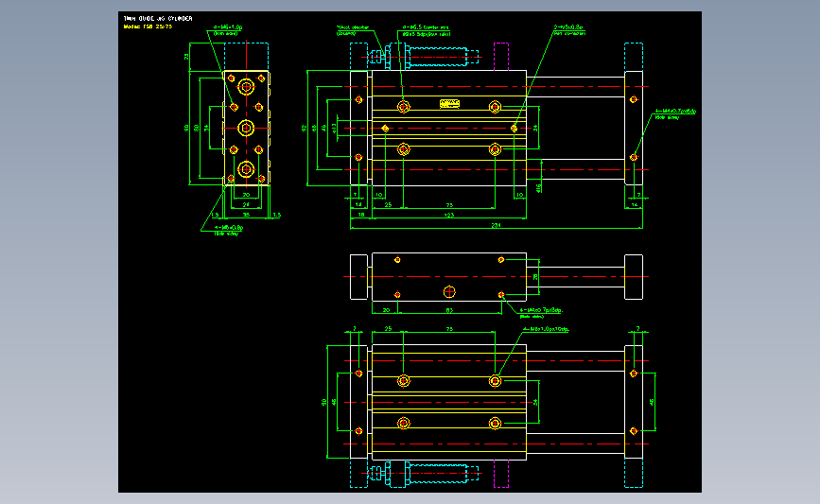Image resolution: width=820 pixels, height=504 pixels.
Task: Click the "Shock absorber" leader note
Action: 353,30
